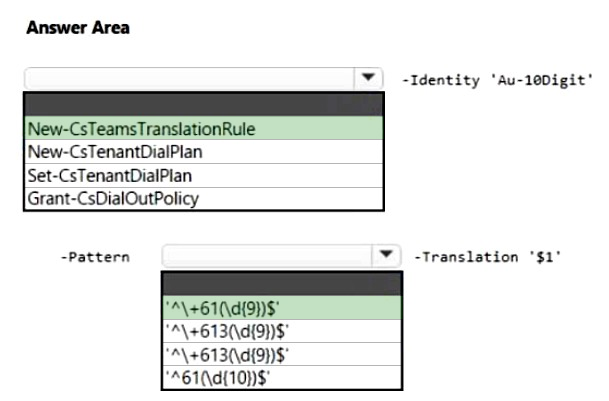Click the empty cmdlet combo box field

pyautogui.click(x=190, y=78)
